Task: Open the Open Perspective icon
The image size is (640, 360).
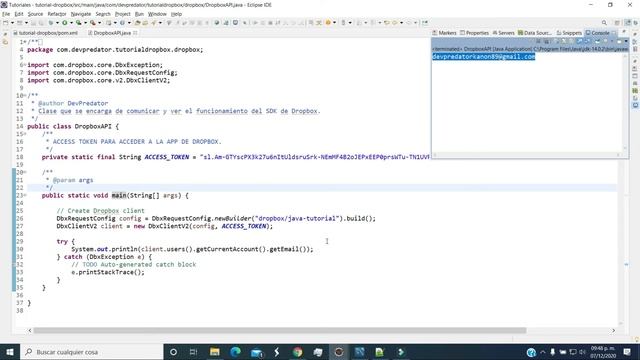Action: 617,23
